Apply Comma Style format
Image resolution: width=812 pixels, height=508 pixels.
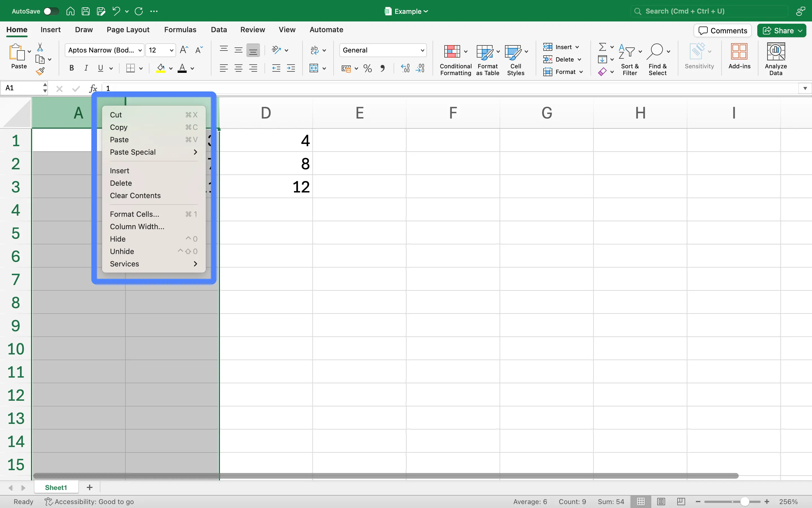point(383,69)
